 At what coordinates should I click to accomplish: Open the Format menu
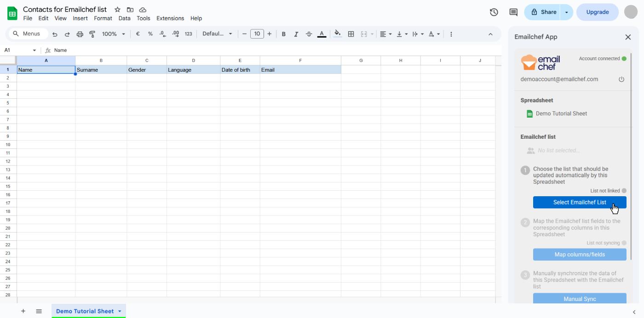click(x=103, y=18)
